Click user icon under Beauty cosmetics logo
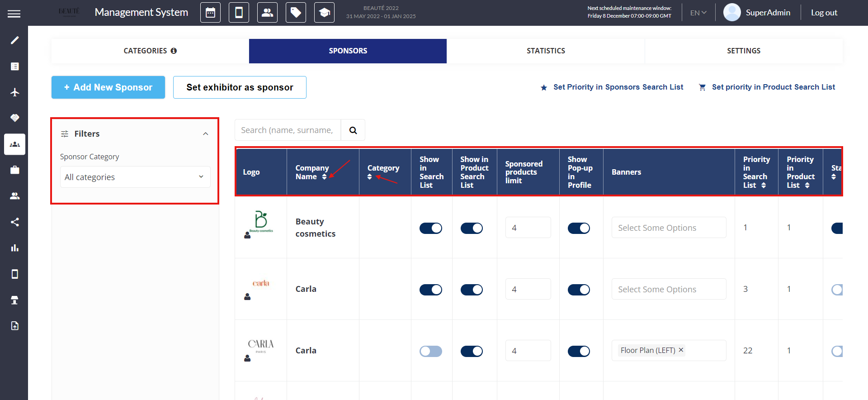This screenshot has width=868, height=400. 247,235
